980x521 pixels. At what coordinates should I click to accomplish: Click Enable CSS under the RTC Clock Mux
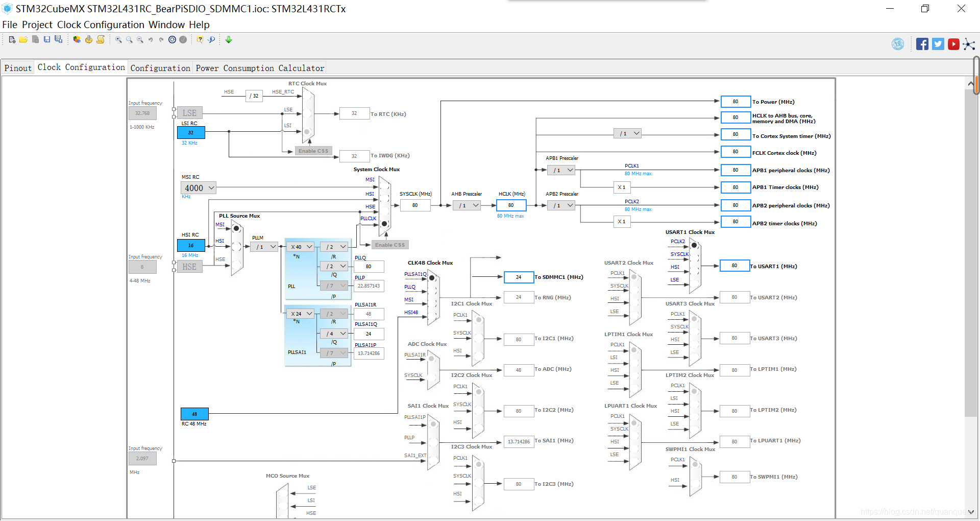click(313, 151)
